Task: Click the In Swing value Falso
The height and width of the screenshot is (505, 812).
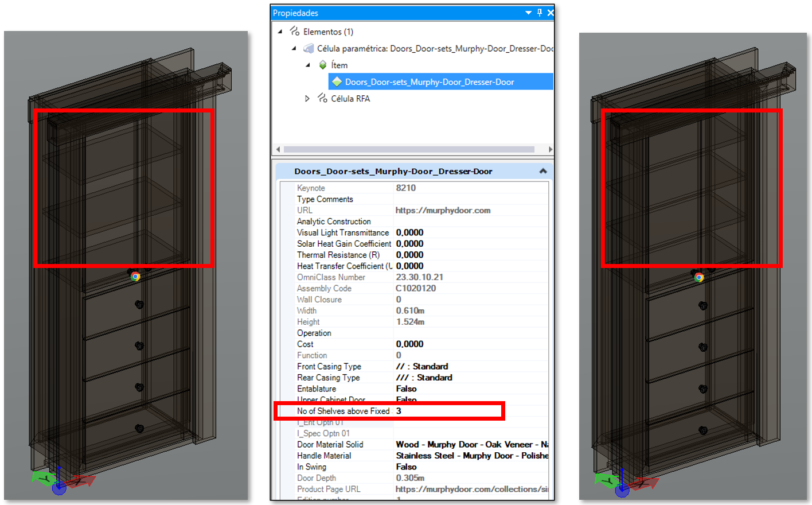Action: pos(406,467)
